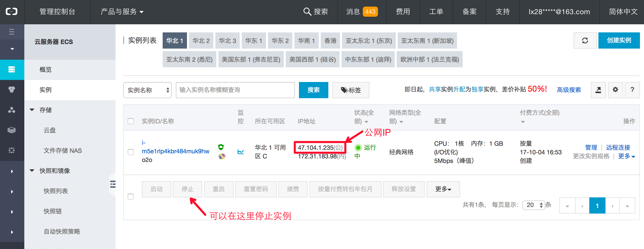Open 远程连接 for the instance

(x=618, y=148)
